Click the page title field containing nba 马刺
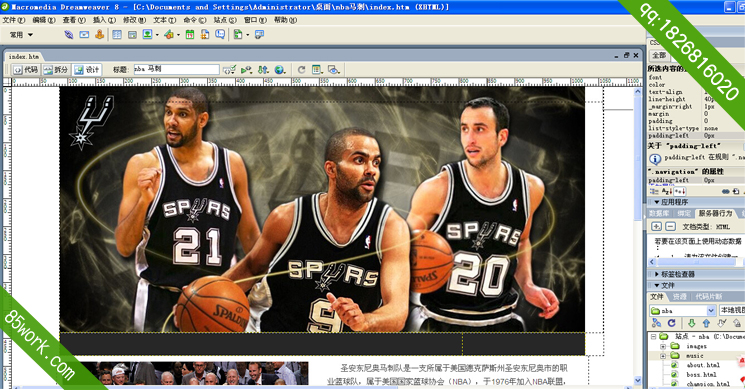The width and height of the screenshot is (745, 390). tap(176, 69)
